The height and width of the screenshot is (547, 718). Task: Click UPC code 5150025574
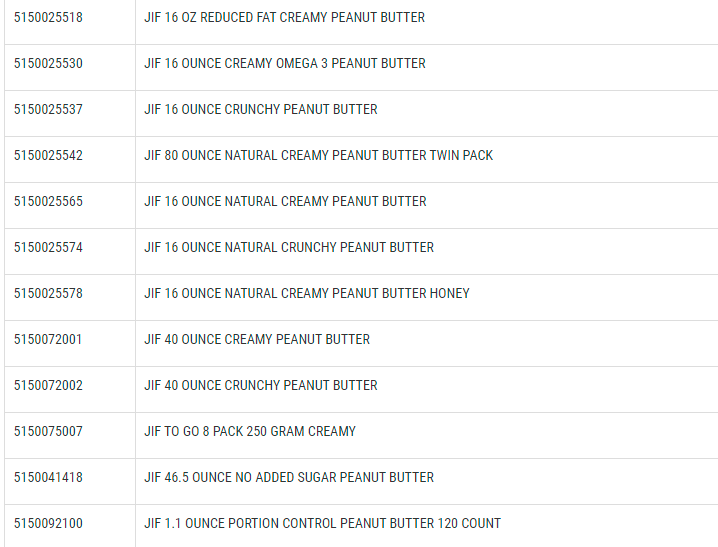pyautogui.click(x=48, y=248)
